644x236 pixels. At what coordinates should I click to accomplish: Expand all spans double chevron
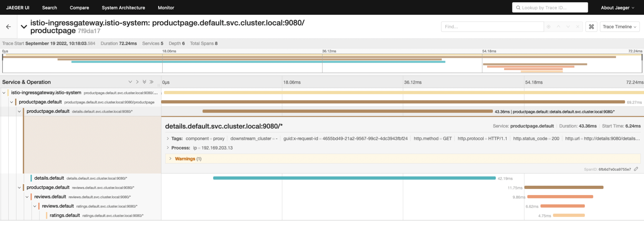click(144, 82)
